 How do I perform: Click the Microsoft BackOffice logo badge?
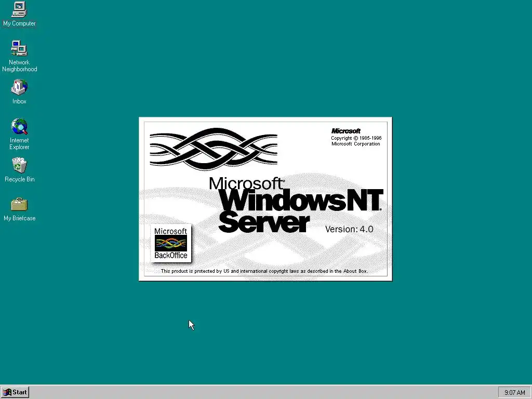click(x=170, y=243)
